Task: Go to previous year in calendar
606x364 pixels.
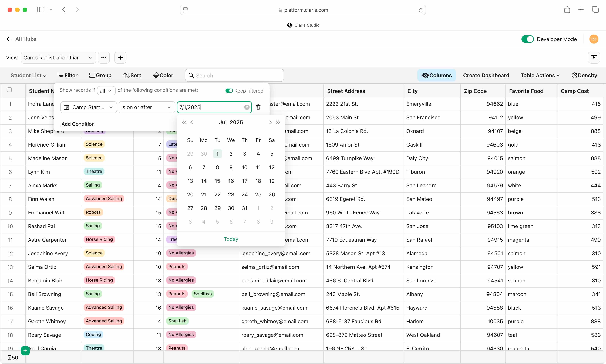Action: (x=184, y=122)
